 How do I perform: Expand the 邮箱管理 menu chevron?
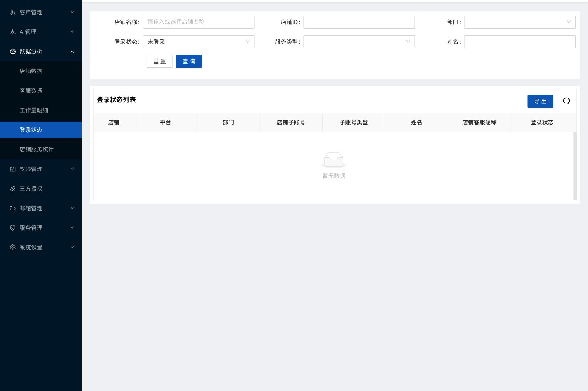[72, 208]
